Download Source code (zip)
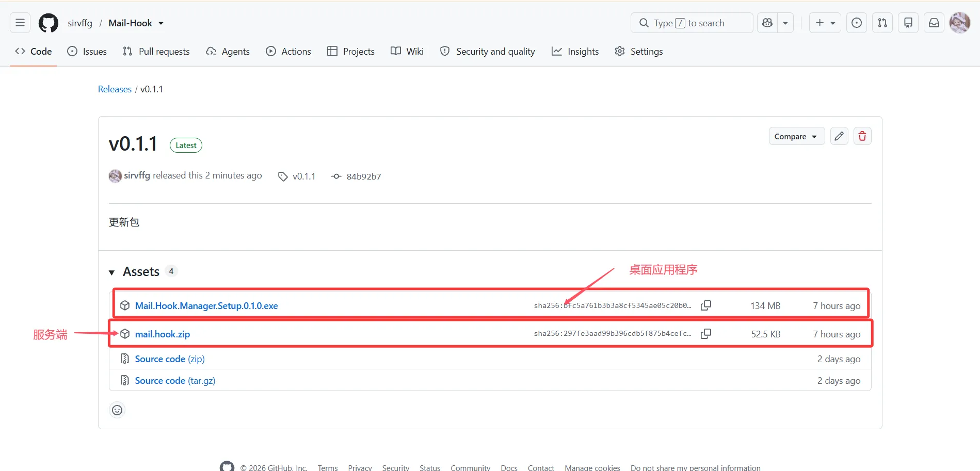Viewport: 980px width, 471px height. (x=170, y=359)
